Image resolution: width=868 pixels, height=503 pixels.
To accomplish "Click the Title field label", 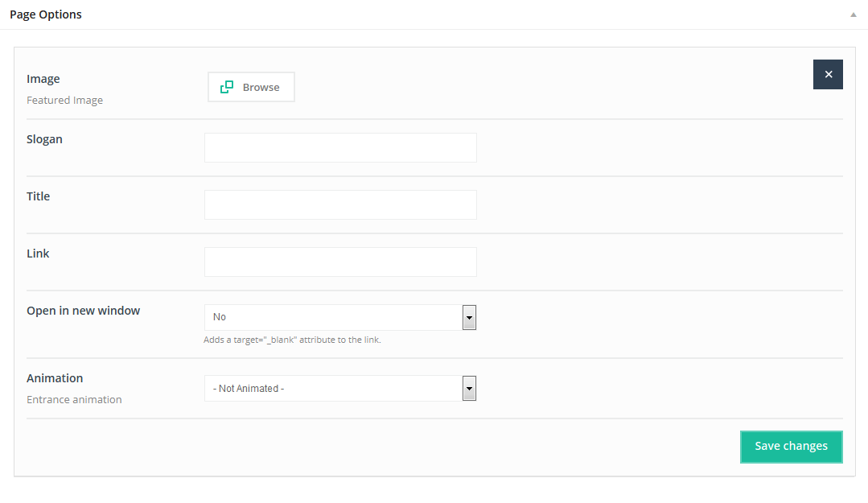I will [x=38, y=196].
